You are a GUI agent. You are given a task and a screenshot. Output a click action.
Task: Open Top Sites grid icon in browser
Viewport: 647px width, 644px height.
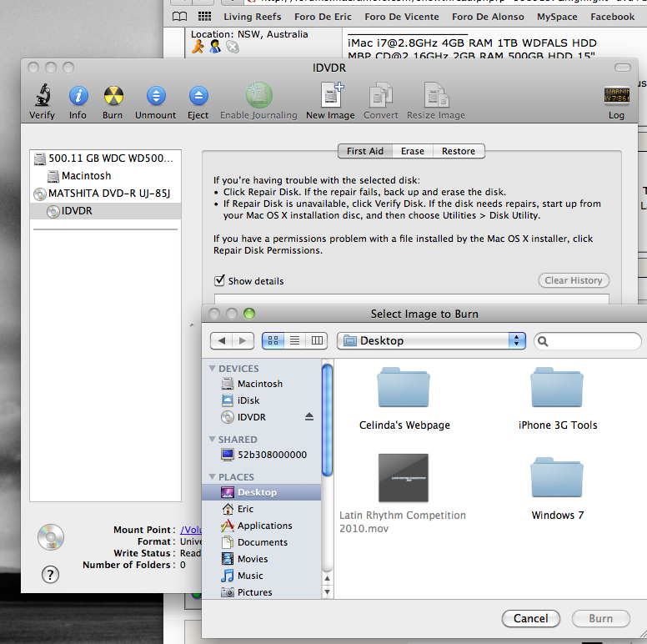(204, 17)
